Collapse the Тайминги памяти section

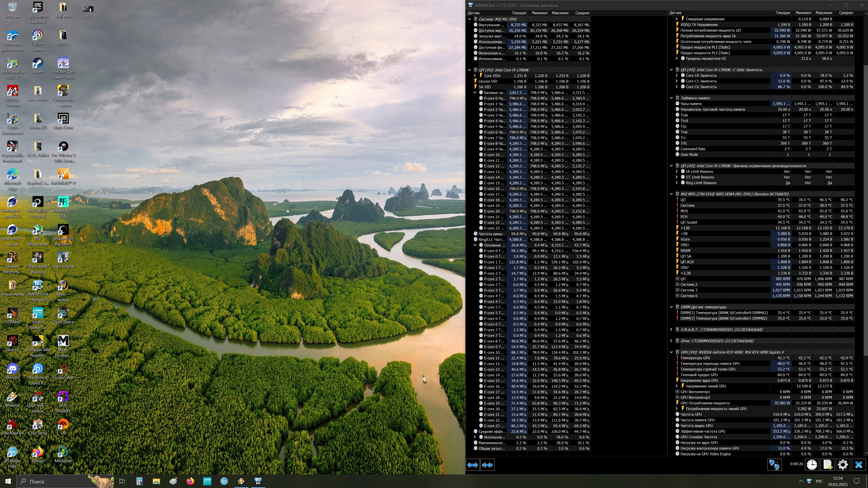[671, 98]
